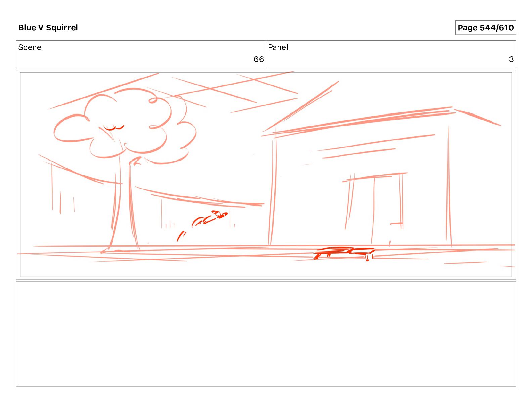Click the empty notes box below the sketch

(x=266, y=334)
